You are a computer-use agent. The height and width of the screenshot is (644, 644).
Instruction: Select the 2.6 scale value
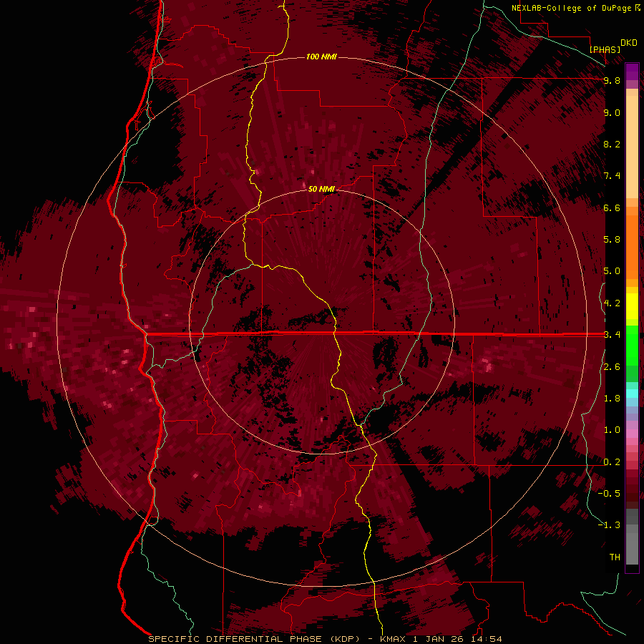coord(612,367)
